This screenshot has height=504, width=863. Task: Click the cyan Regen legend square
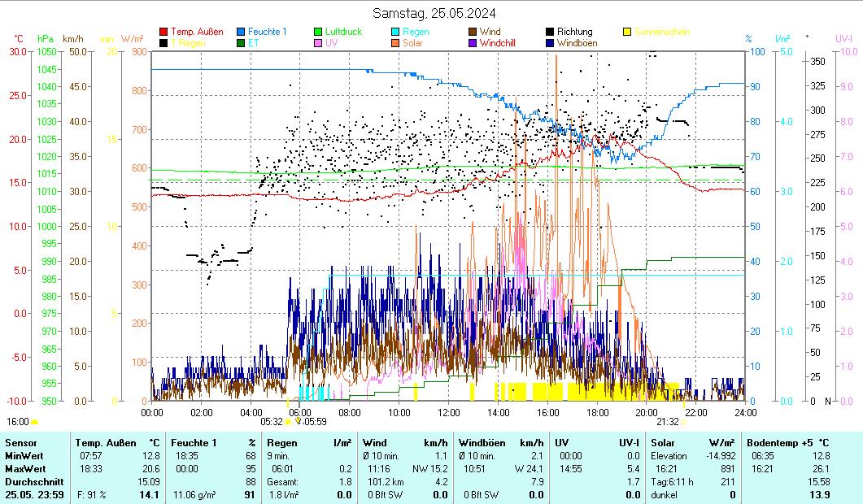(x=395, y=33)
